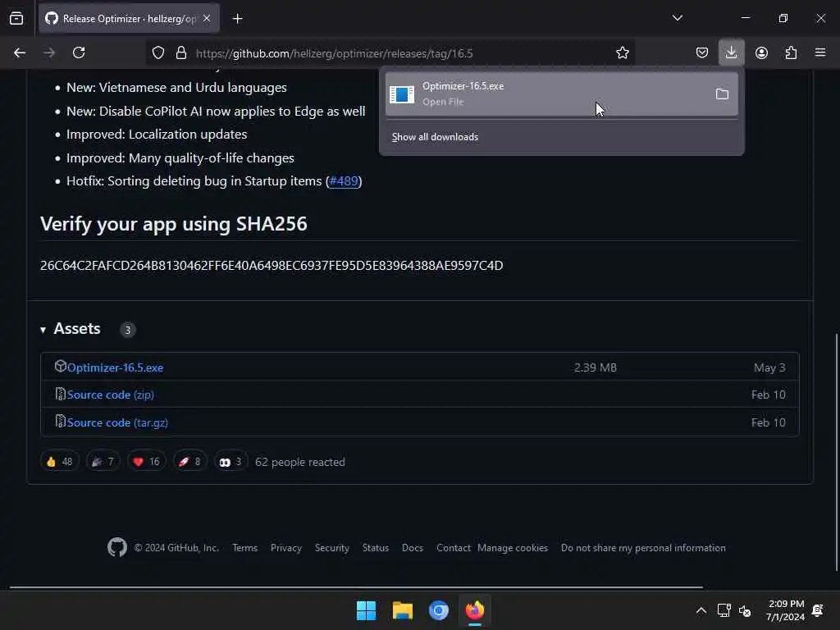Click the horizontal page scrollbar
Image resolution: width=840 pixels, height=630 pixels.
(x=356, y=587)
